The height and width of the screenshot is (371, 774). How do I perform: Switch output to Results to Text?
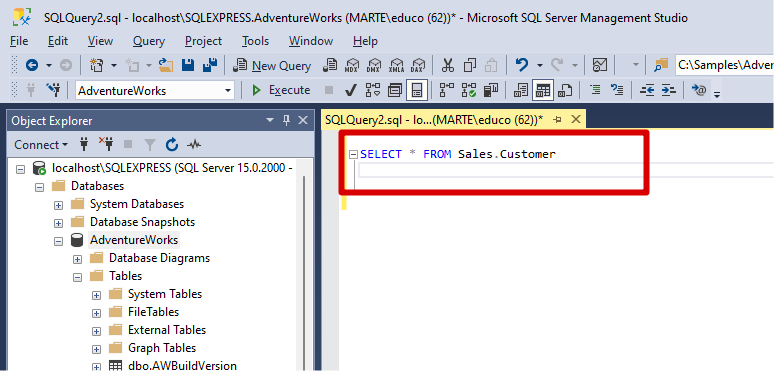tap(521, 90)
